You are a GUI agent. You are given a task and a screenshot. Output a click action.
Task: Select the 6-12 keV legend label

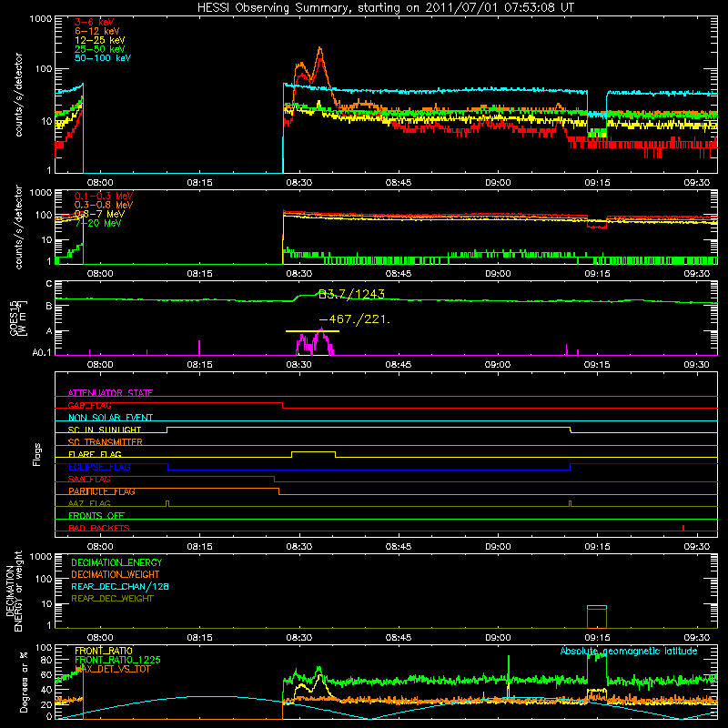[97, 31]
